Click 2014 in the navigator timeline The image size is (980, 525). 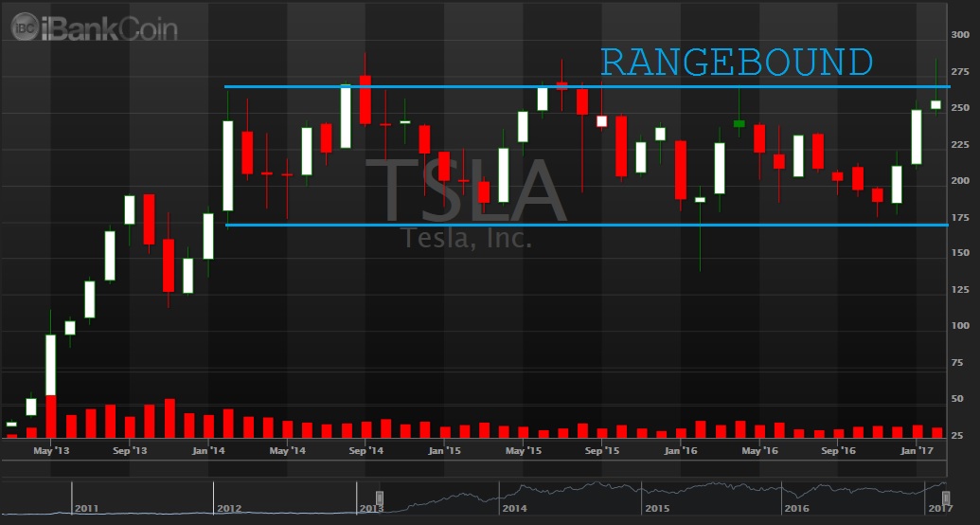515,509
